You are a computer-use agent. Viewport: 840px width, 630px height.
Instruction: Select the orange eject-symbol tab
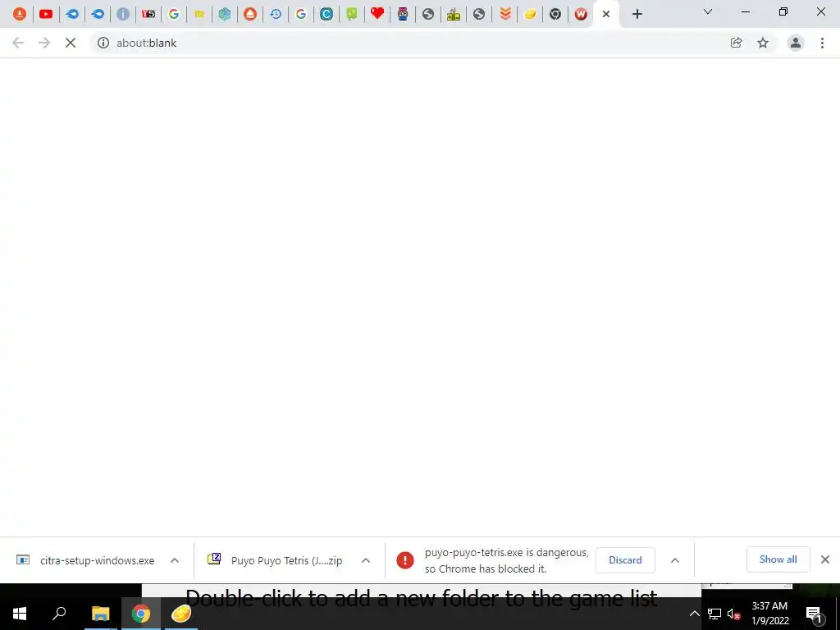(x=250, y=14)
